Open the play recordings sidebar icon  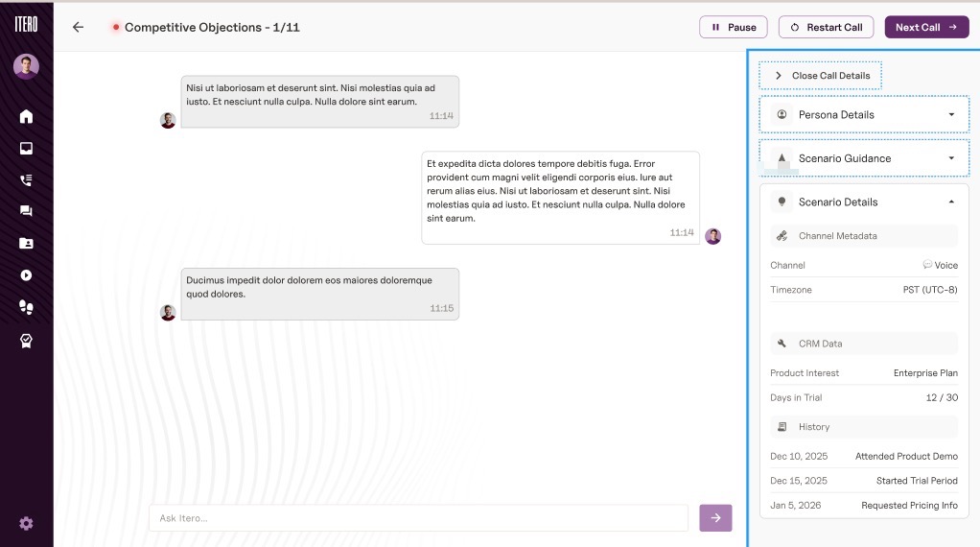[26, 275]
